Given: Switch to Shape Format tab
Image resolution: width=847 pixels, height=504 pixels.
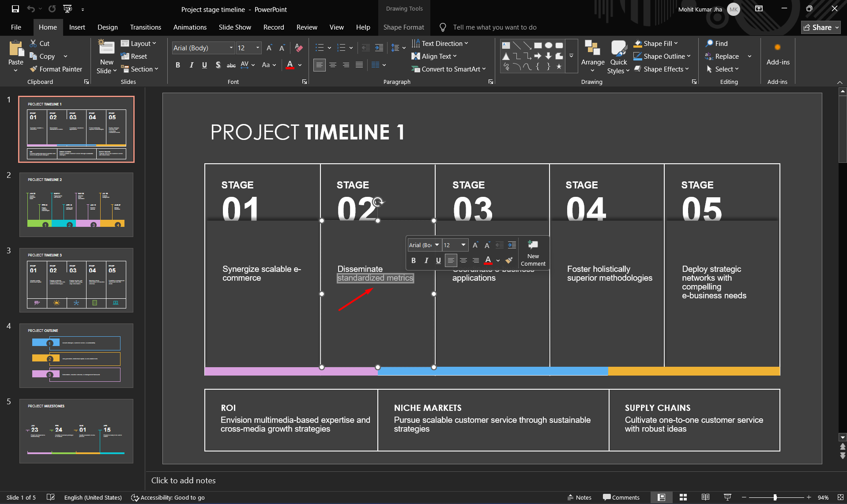Looking at the screenshot, I should pos(403,27).
